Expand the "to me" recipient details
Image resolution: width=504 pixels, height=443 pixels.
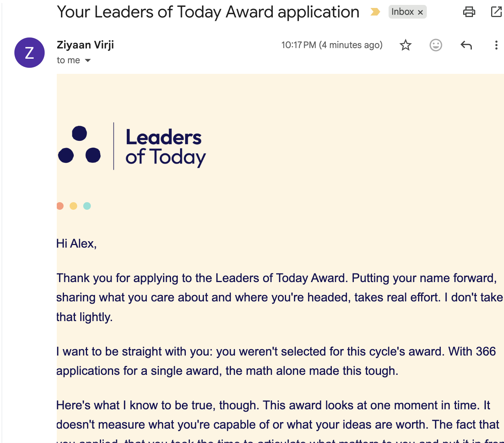pos(88,61)
